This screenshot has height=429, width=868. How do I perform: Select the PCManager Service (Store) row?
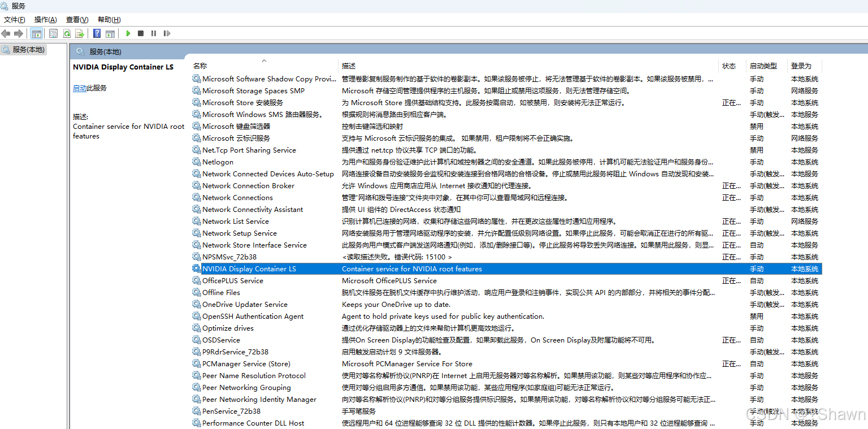tap(506, 363)
